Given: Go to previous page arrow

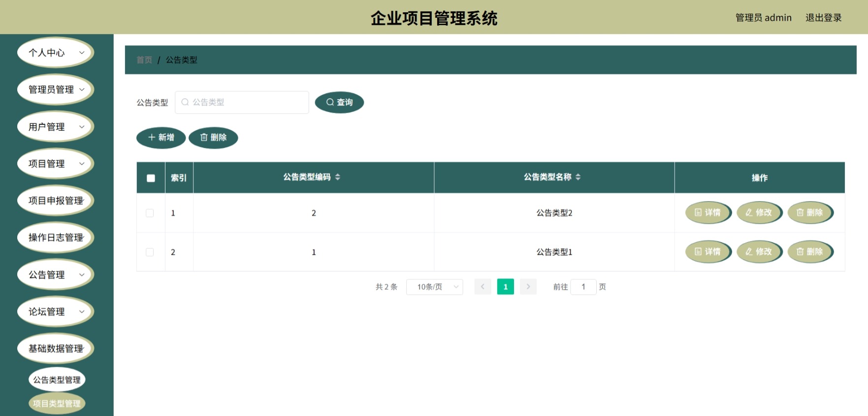Looking at the screenshot, I should coord(483,286).
